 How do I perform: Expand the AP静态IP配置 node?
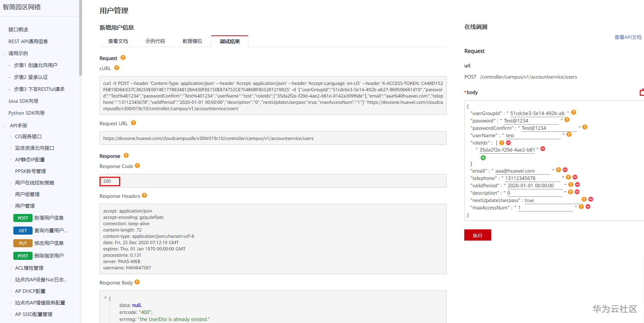pos(11,160)
